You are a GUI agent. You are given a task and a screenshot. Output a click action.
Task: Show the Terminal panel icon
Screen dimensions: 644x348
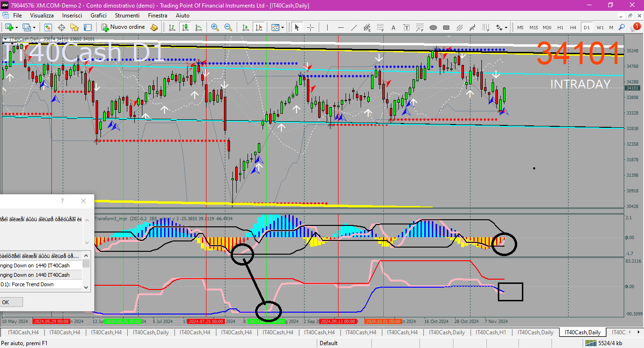(88, 27)
